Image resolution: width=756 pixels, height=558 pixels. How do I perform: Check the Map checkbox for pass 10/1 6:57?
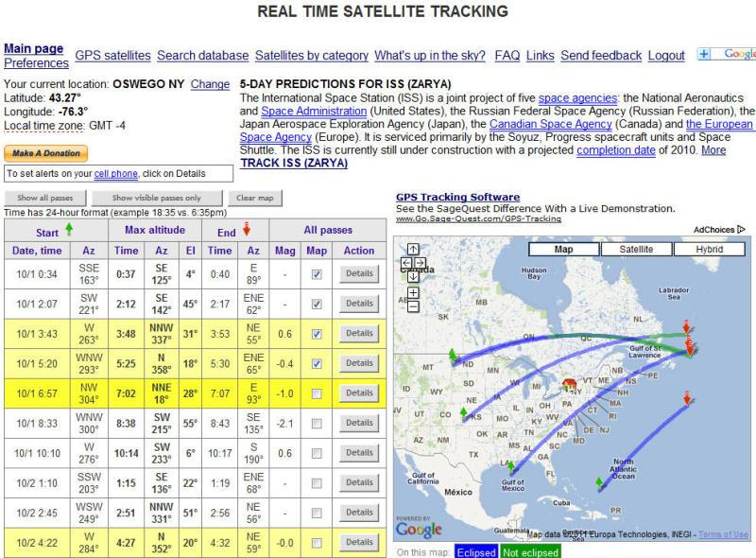pyautogui.click(x=317, y=393)
